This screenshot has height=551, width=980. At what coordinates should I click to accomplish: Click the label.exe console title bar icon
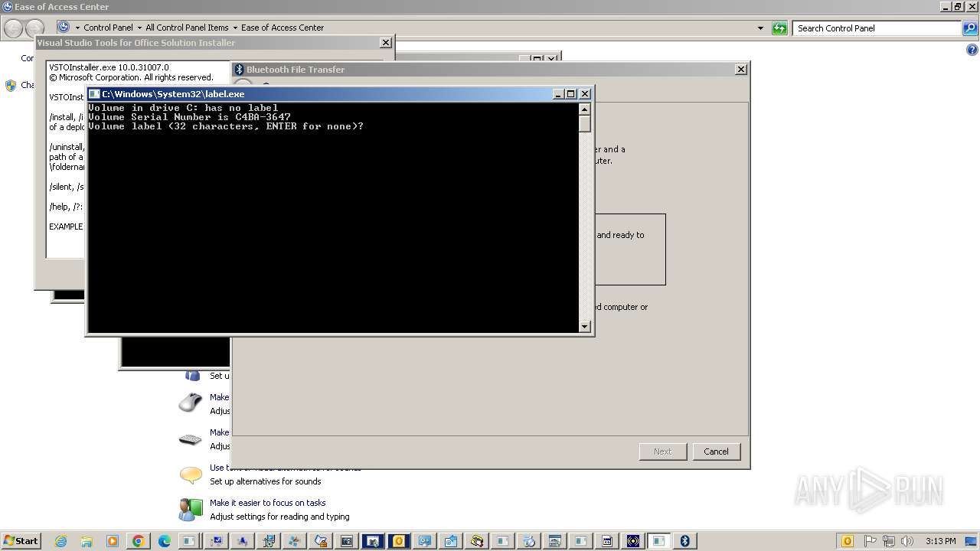(95, 94)
